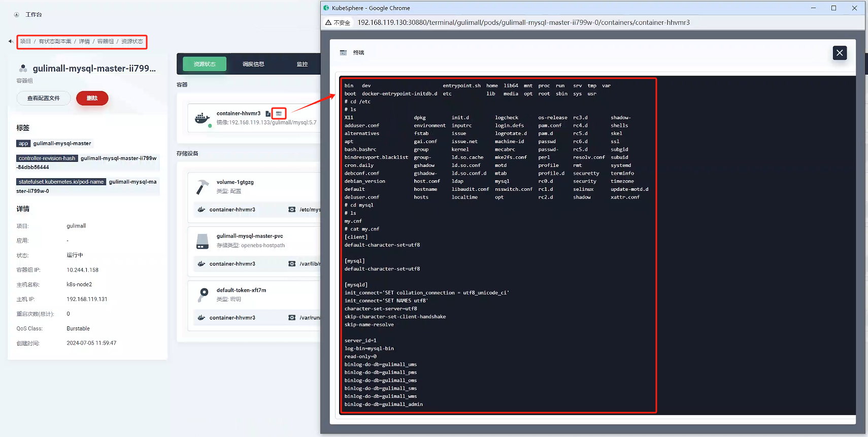
Task: Click controller-revision-hash label tag
Action: [47, 158]
